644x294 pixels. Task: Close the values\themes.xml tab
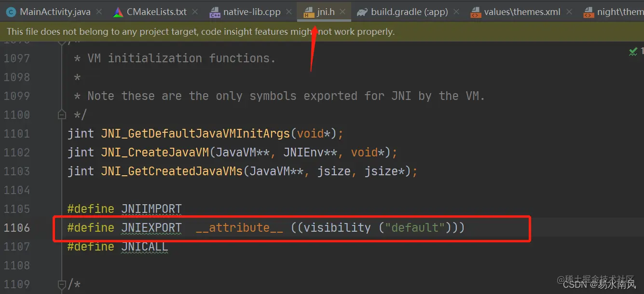click(x=569, y=12)
